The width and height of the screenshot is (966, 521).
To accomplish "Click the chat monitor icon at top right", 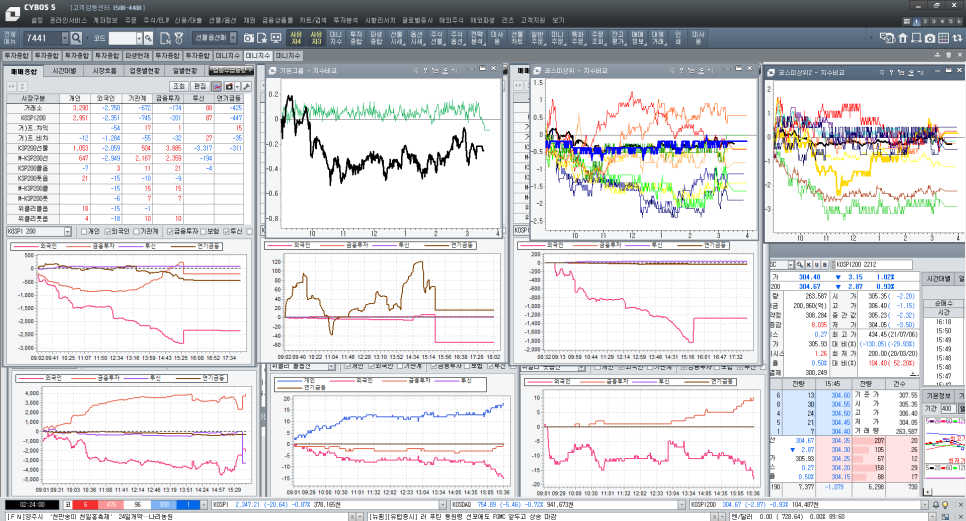I will (887, 38).
